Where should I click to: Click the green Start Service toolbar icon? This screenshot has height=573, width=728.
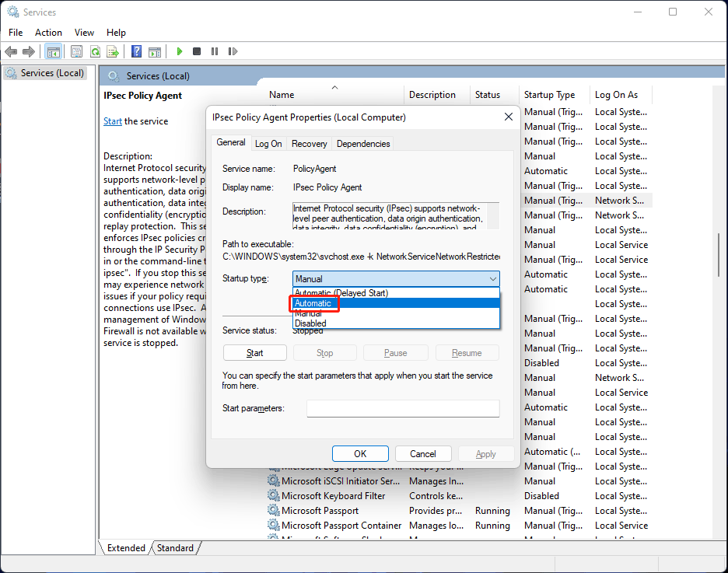pos(180,51)
